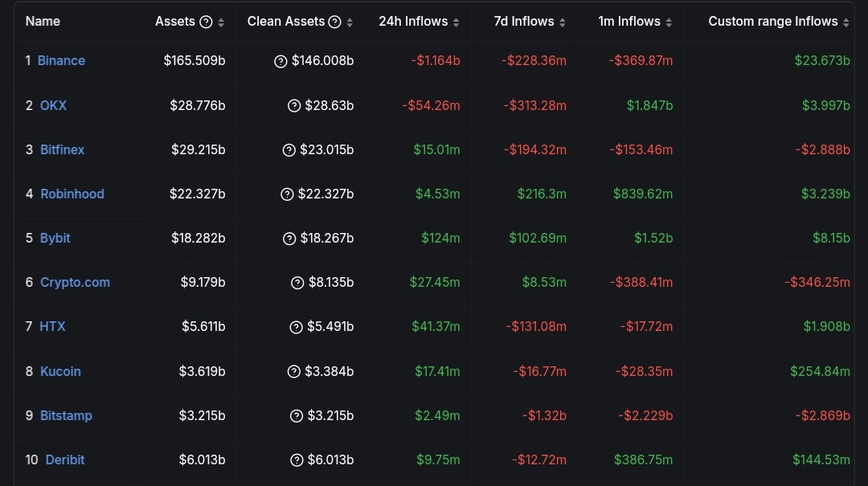Select OKX assets value $28.776b
Image resolution: width=868 pixels, height=486 pixels.
pos(198,105)
